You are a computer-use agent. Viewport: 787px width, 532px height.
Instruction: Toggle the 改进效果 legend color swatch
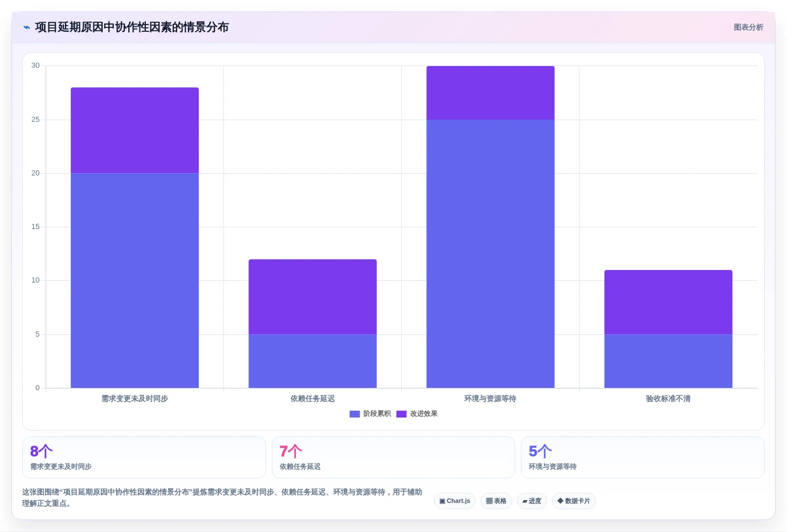[401, 414]
